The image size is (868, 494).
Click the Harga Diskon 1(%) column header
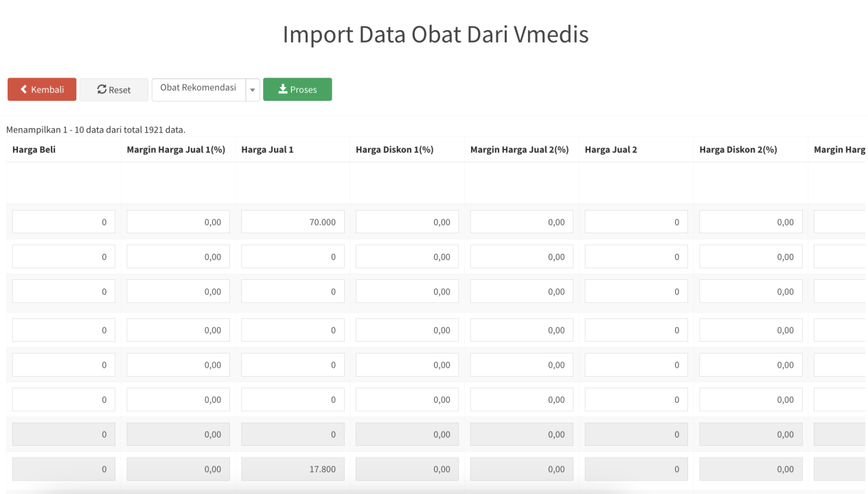click(x=394, y=150)
